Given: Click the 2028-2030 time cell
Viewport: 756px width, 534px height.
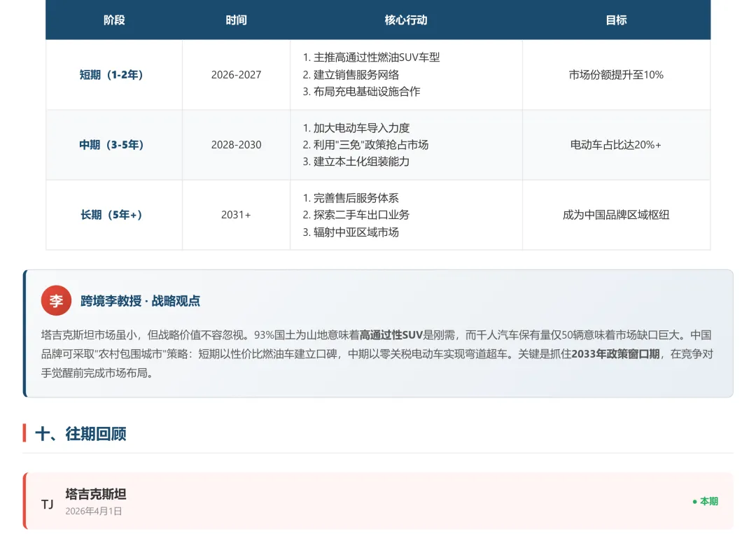Looking at the screenshot, I should pos(237,145).
